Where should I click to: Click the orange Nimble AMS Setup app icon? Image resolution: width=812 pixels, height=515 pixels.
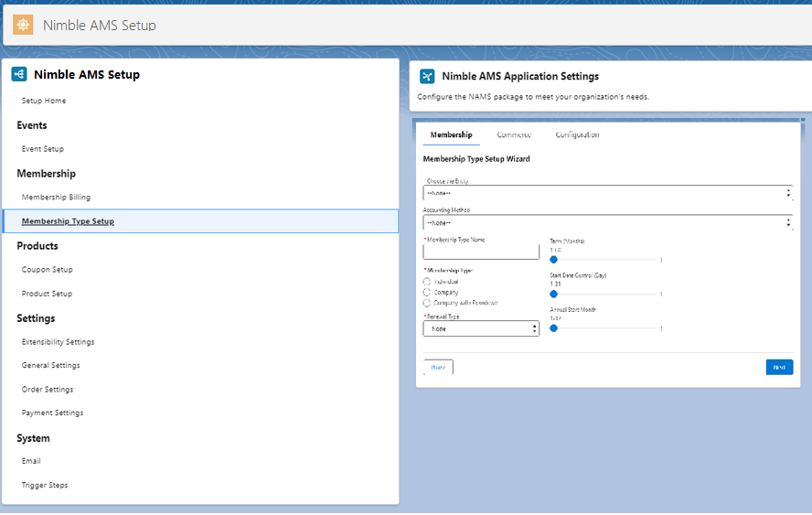[23, 25]
